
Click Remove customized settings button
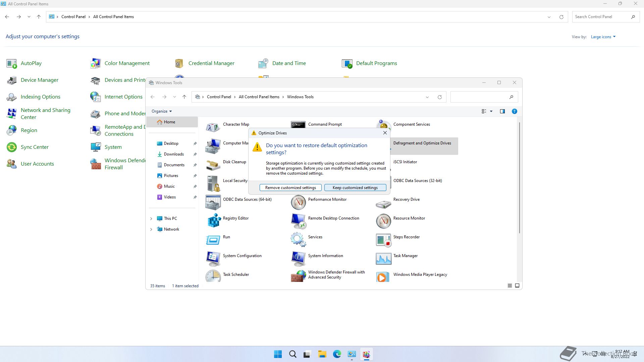(x=290, y=188)
